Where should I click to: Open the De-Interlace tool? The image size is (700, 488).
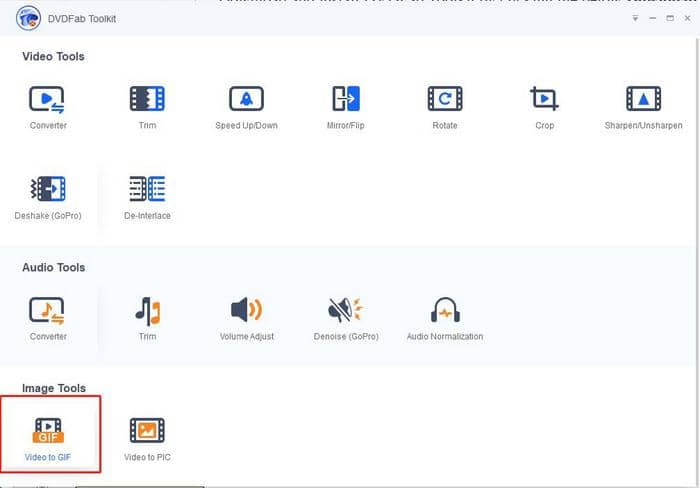click(x=147, y=190)
